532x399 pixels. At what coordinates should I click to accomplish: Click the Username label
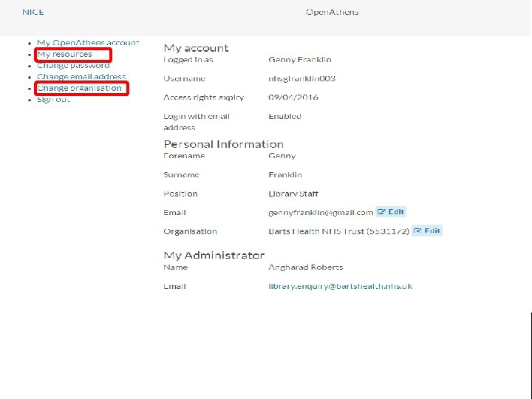[x=184, y=79]
